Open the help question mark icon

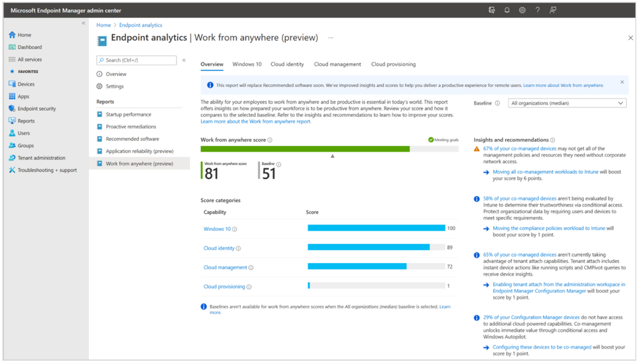[x=537, y=10]
